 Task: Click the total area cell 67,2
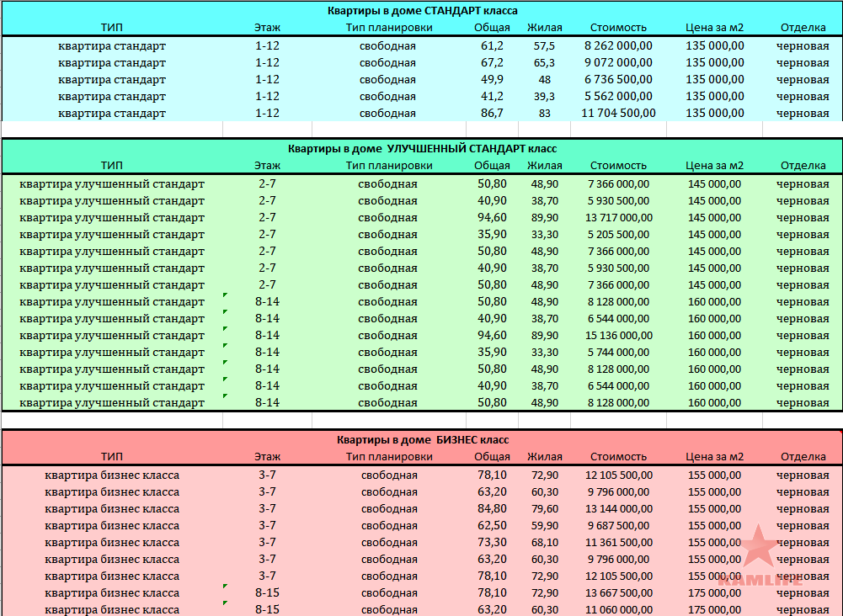point(492,63)
